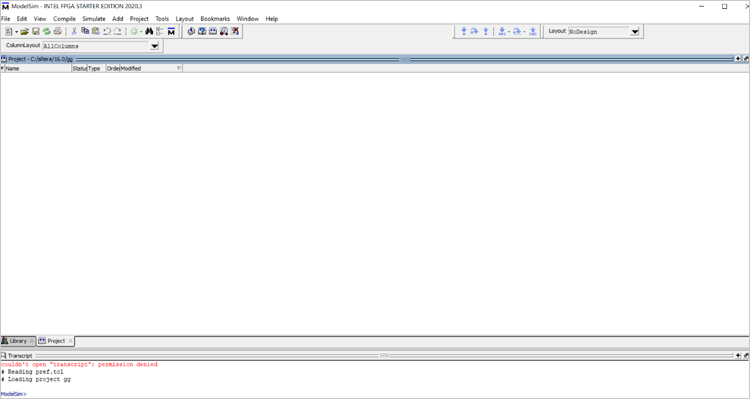
Task: Click the Help toolbar's blue card icon
Action: (213, 31)
